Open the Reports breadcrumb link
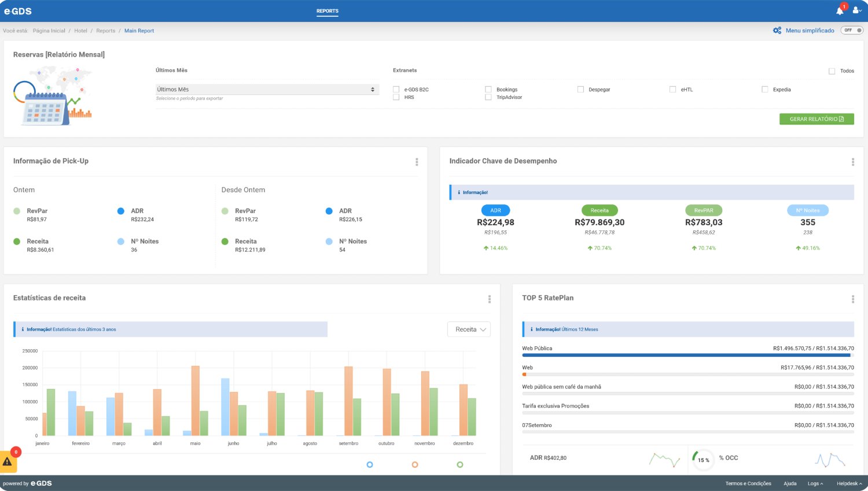 tap(106, 31)
